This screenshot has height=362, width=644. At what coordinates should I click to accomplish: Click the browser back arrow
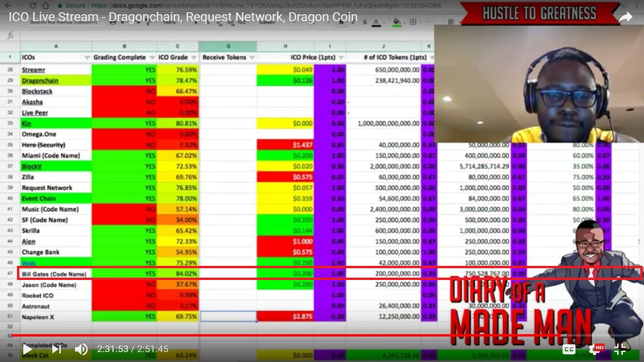(8, 5)
